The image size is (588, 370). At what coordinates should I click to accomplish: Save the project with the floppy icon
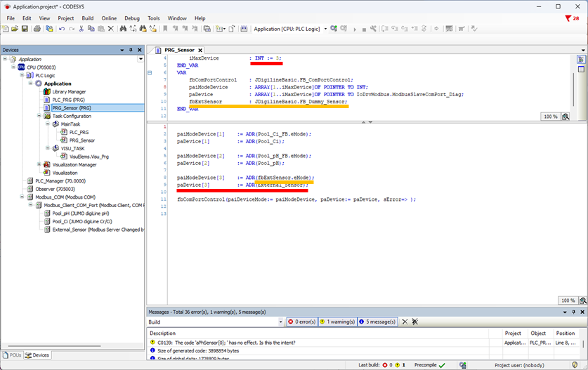click(x=25, y=29)
